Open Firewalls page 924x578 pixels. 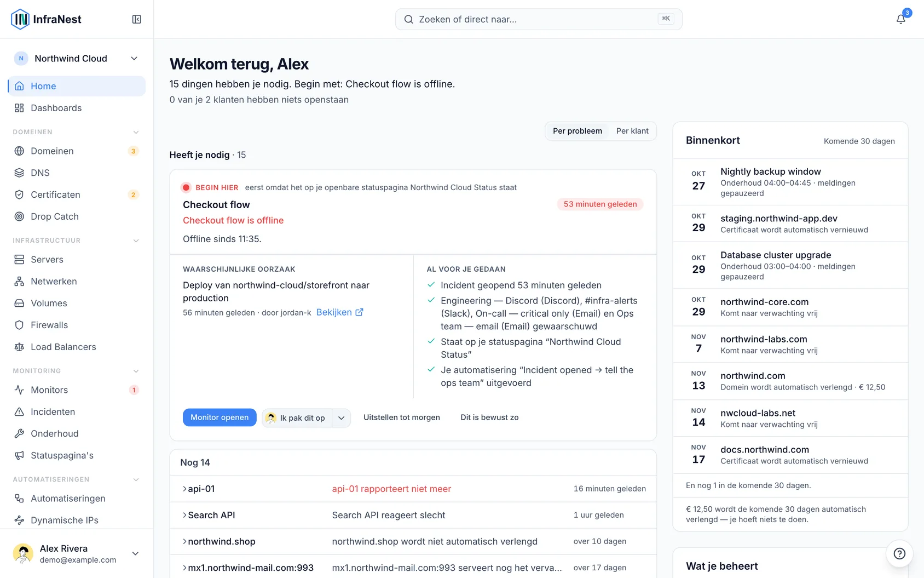pyautogui.click(x=77, y=325)
